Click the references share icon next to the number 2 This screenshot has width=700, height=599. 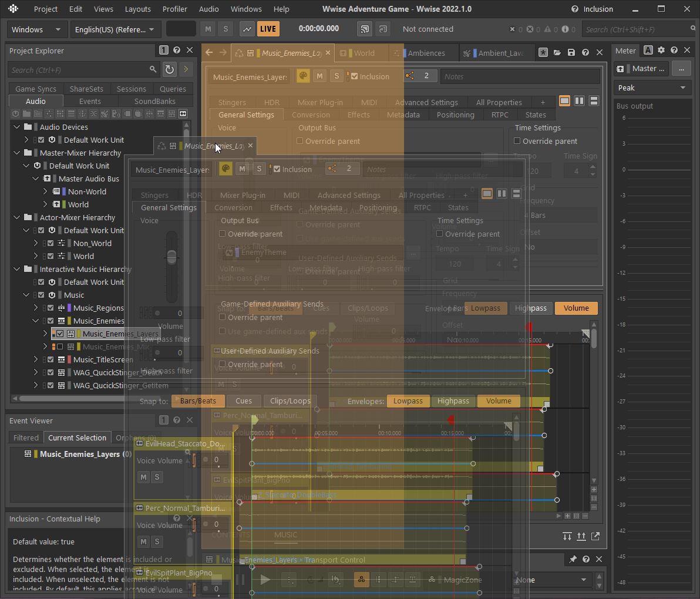409,76
